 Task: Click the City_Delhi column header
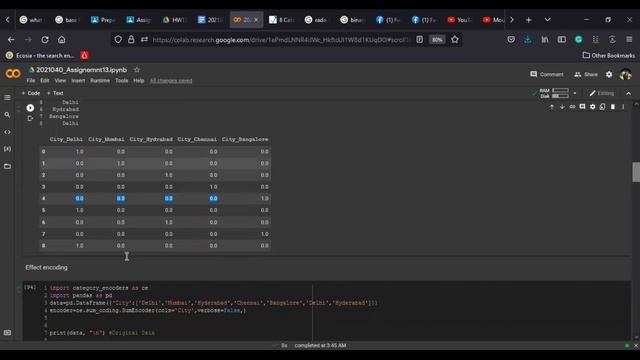[66, 139]
